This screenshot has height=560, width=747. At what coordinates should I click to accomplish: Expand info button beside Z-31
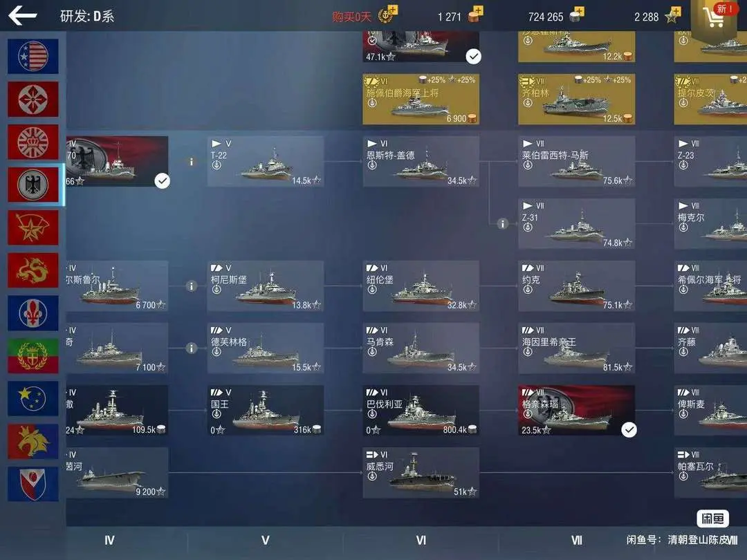(503, 223)
